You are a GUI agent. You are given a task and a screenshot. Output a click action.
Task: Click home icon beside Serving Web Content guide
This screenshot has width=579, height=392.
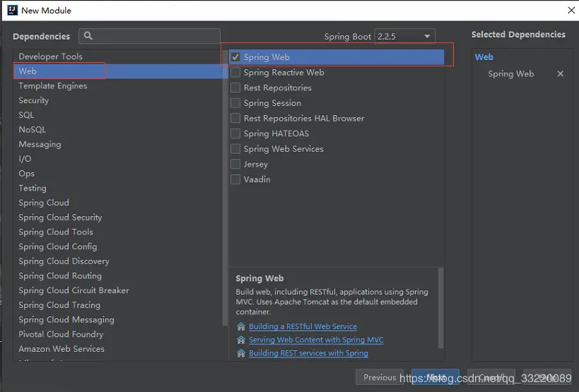click(x=241, y=340)
